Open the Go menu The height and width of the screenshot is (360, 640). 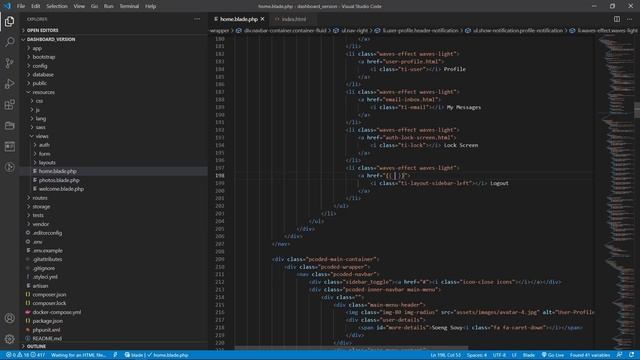pyautogui.click(x=94, y=6)
